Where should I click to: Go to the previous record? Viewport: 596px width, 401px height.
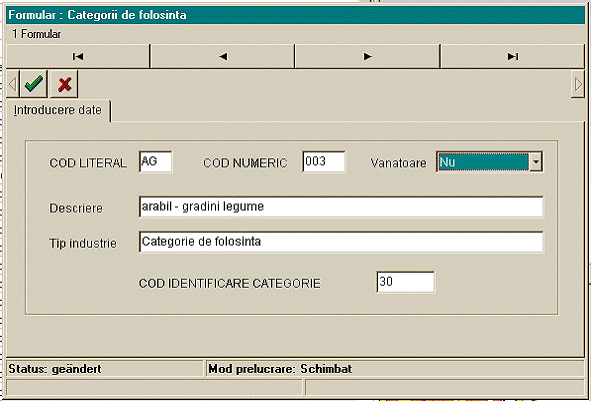223,56
